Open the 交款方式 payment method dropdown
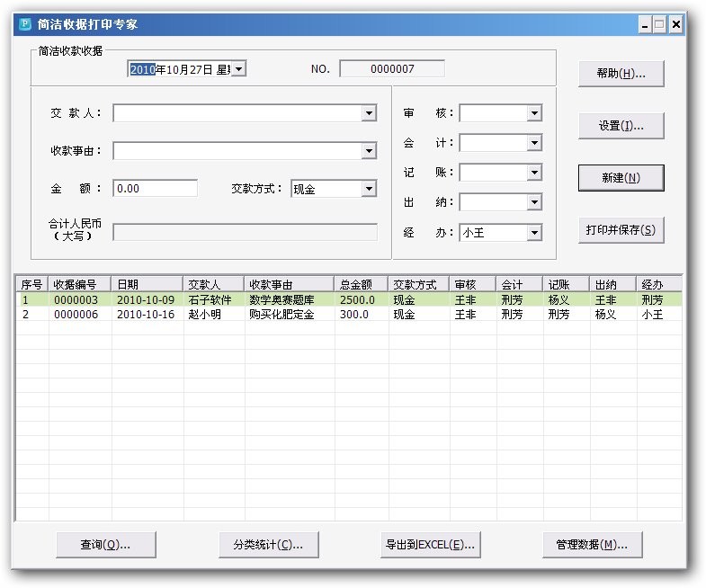Screen dimensions: 706x588 point(369,189)
